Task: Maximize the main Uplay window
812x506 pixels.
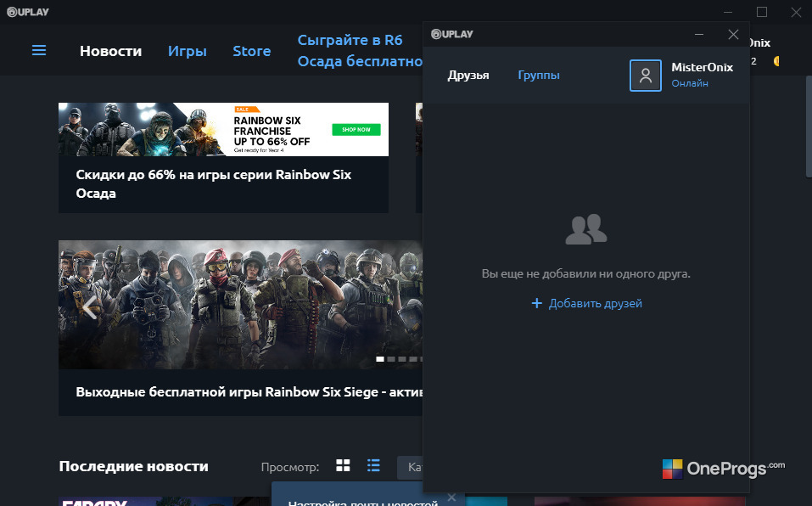Action: point(762,12)
